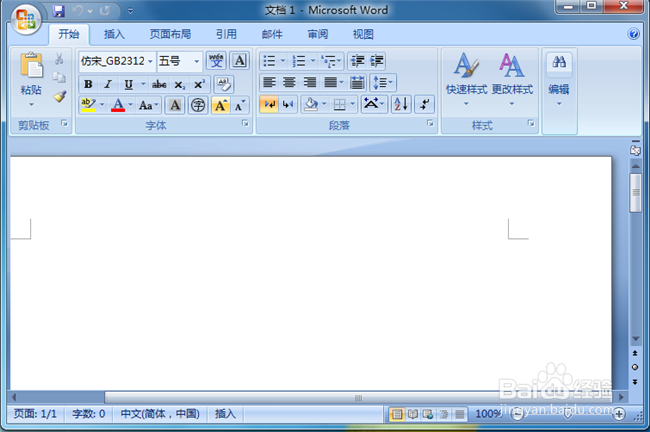Apply numbered list formatting

point(299,61)
